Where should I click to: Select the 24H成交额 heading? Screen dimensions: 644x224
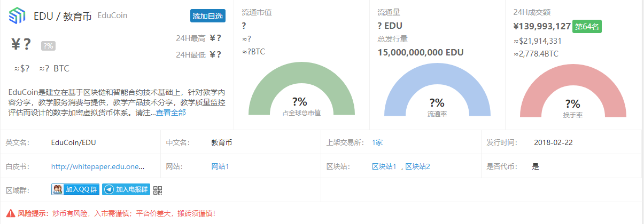(531, 12)
